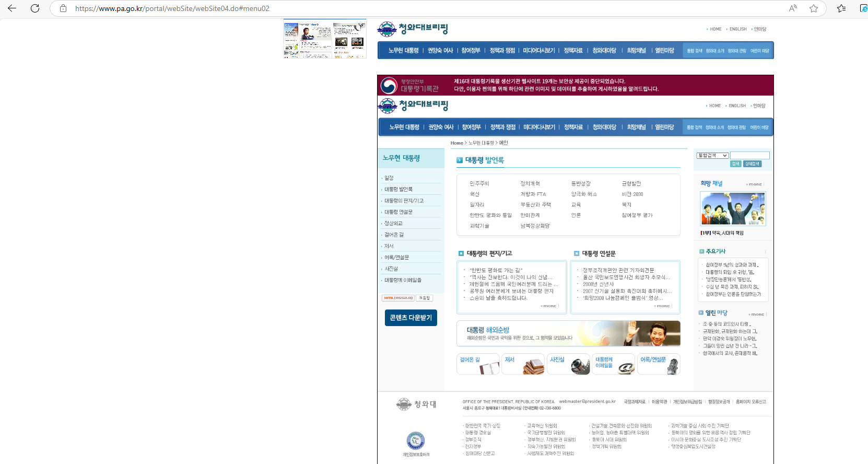This screenshot has height=464, width=868.
Task: Open the 한반도 평화와 통일 topic link
Action: 490,215
